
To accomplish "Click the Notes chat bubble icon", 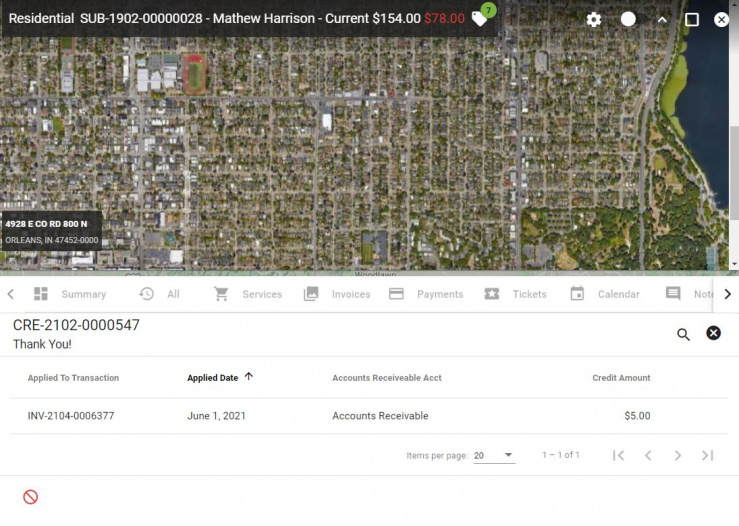I will (x=673, y=294).
